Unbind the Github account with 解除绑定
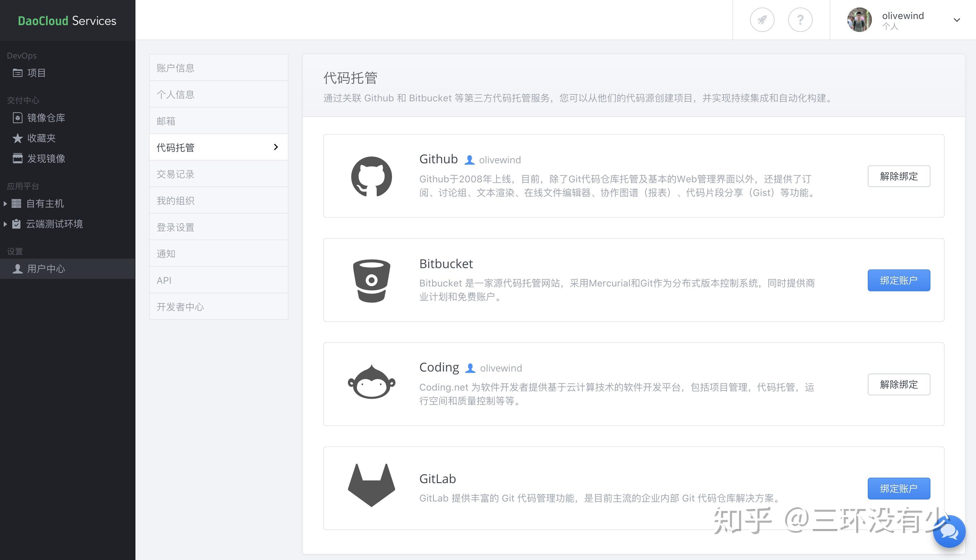The width and height of the screenshot is (976, 560). point(898,176)
